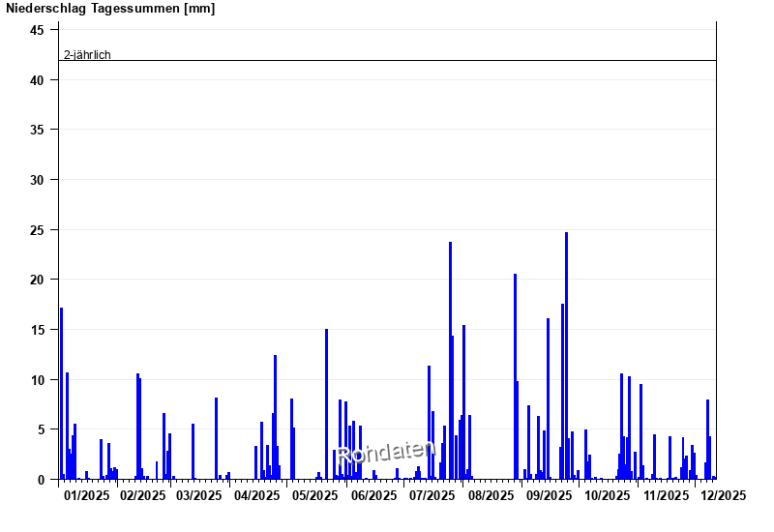
Task: Select the 01/2025 x-axis label
Action: [86, 495]
